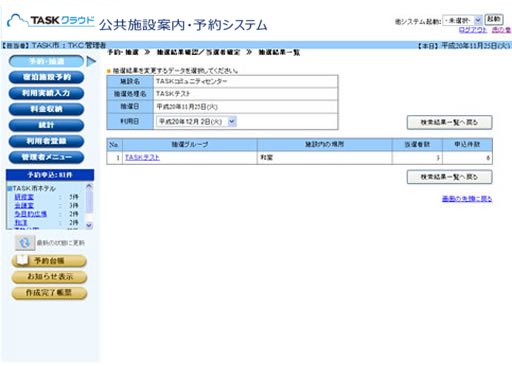This screenshot has width=512, height=366.
Task: Click the 作成完了帳票 button
Action: coord(49,293)
